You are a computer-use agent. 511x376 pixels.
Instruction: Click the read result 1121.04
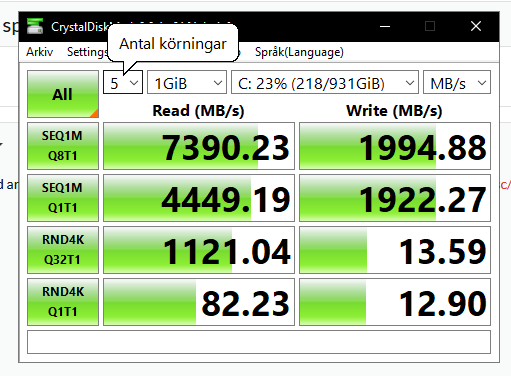click(x=199, y=250)
